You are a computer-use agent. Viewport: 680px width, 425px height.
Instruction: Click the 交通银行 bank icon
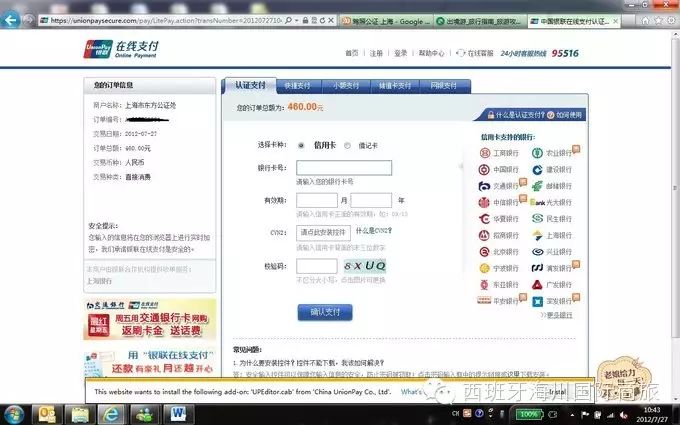pos(484,186)
